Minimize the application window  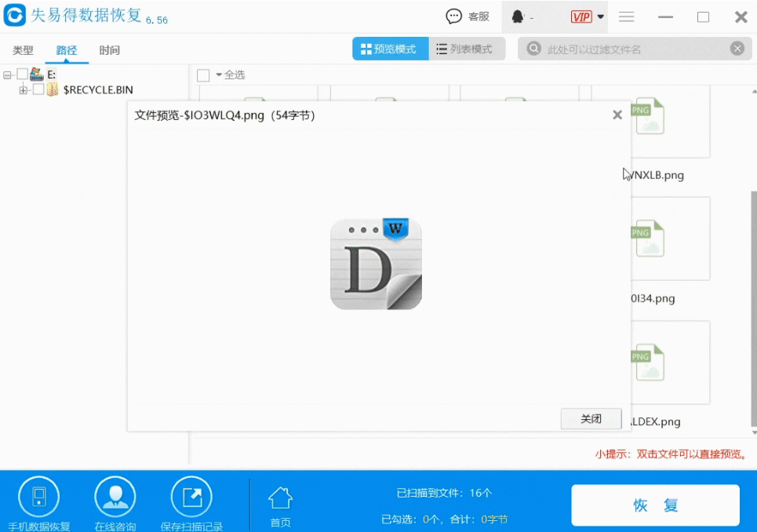coord(665,17)
